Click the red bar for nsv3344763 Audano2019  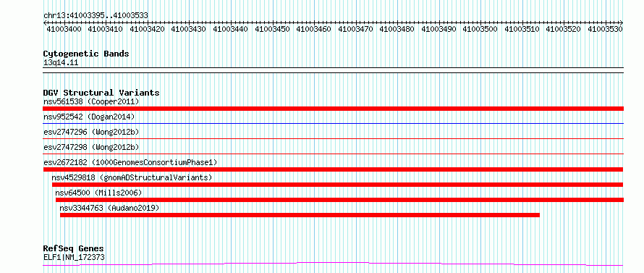point(300,215)
